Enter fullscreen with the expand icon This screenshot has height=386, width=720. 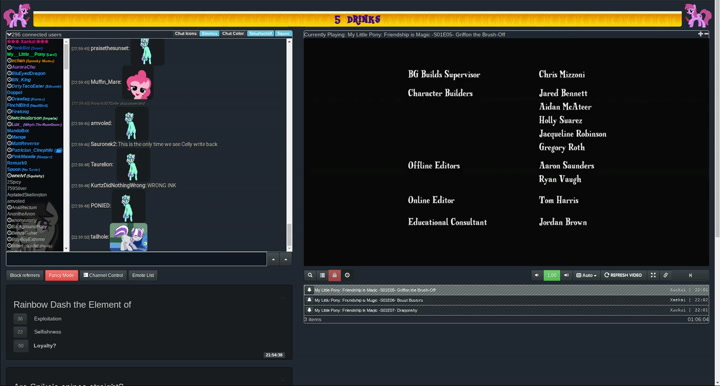[653, 275]
